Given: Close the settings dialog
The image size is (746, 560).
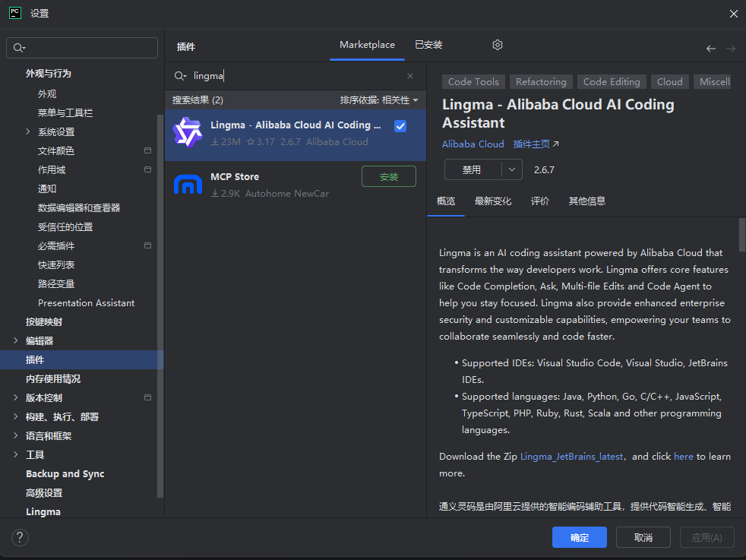Looking at the screenshot, I should pos(733,14).
